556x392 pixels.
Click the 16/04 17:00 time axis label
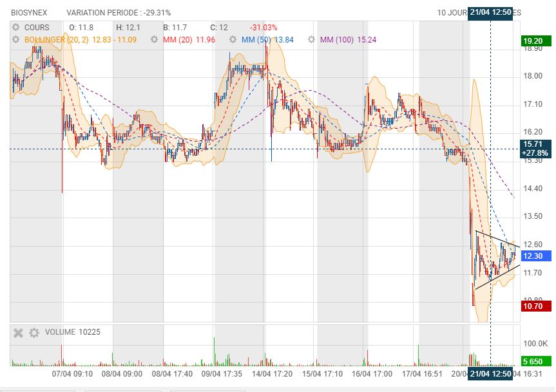[x=372, y=373]
